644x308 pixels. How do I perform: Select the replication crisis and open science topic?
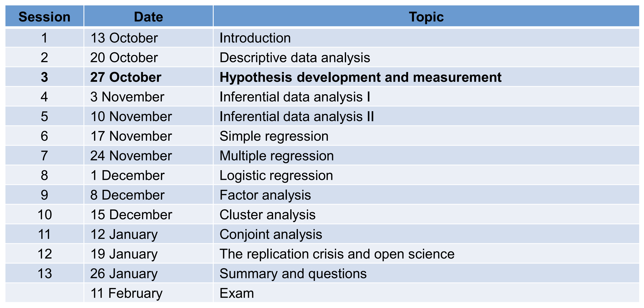pyautogui.click(x=337, y=254)
